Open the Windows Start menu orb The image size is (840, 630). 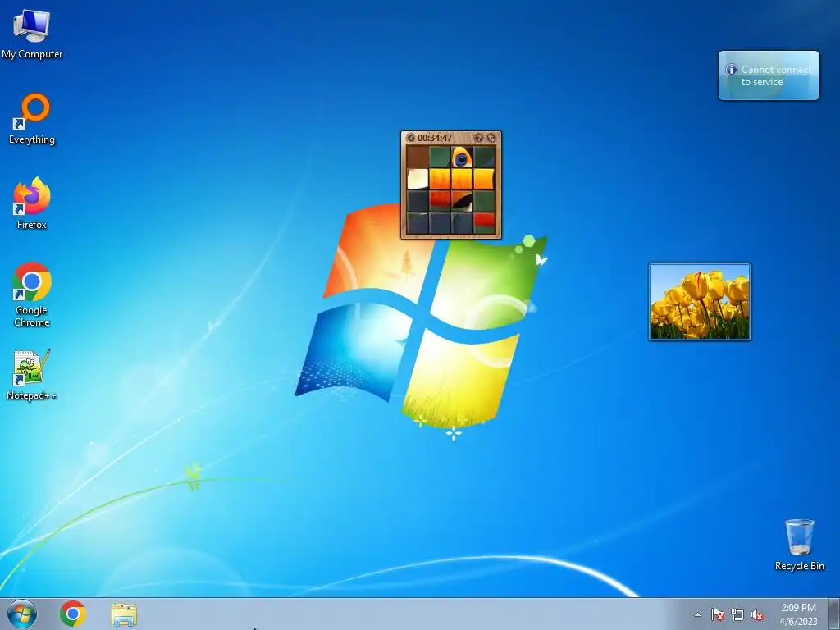(x=22, y=614)
